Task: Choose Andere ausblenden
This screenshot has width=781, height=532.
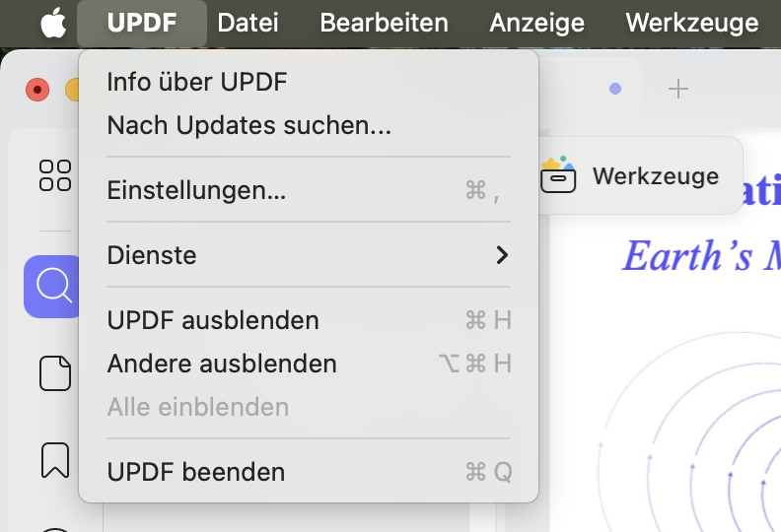Action: point(309,364)
